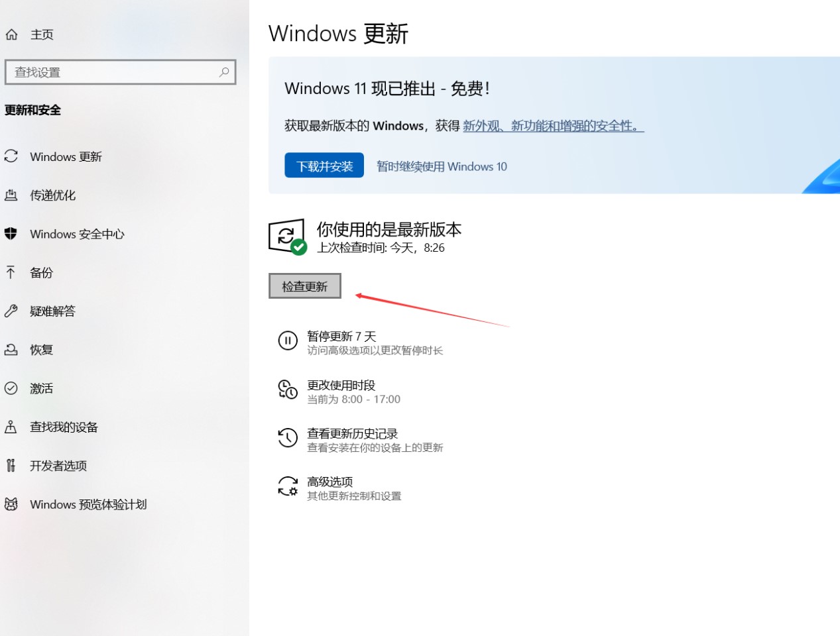Open the 激活 settings page
This screenshot has height=636, width=840.
(x=41, y=388)
